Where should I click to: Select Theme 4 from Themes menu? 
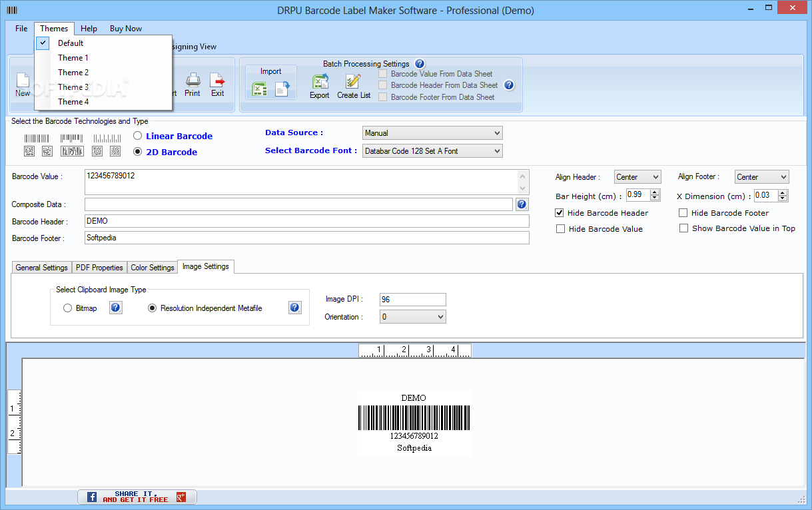click(x=104, y=102)
